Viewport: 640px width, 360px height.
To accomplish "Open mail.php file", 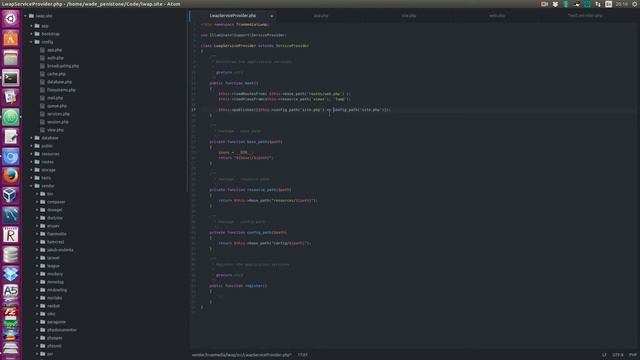I will coord(55,98).
